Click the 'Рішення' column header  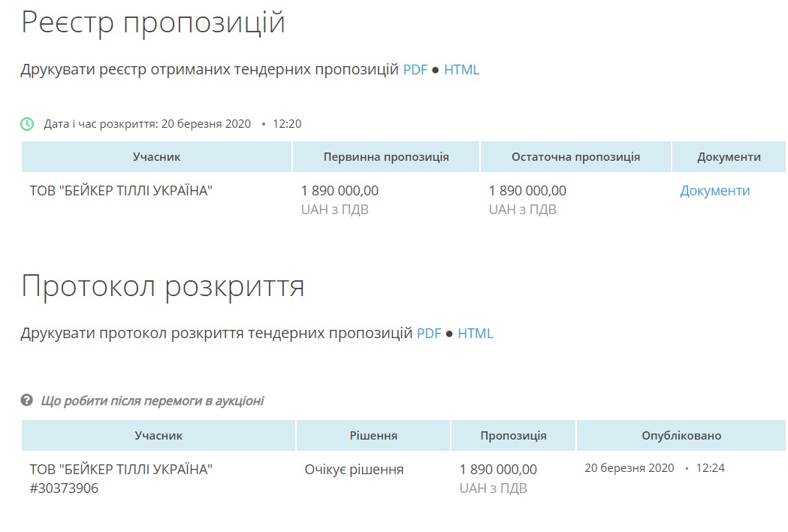373,436
